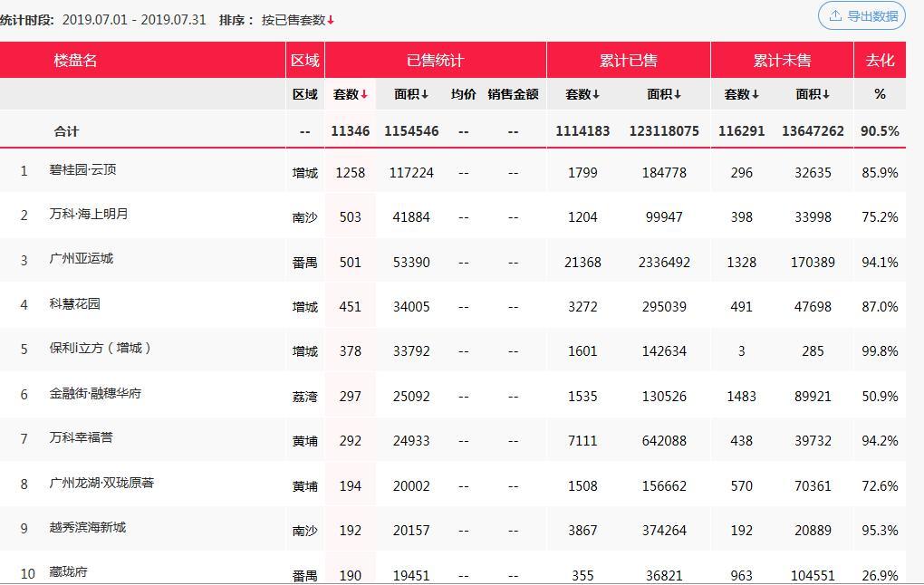
Task: Open 广州亚运城 project details
Action: click(x=82, y=259)
